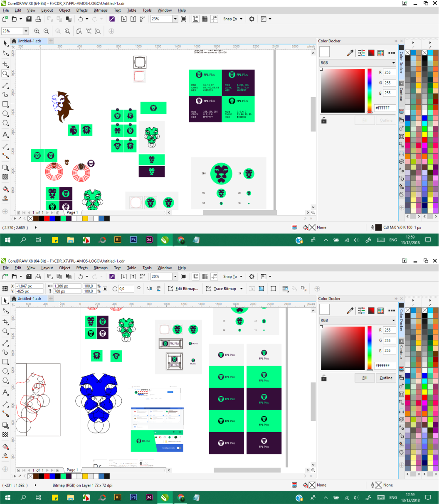Click the Fill button in the 20% window Color Docker
The image size is (439, 504).
365,378
